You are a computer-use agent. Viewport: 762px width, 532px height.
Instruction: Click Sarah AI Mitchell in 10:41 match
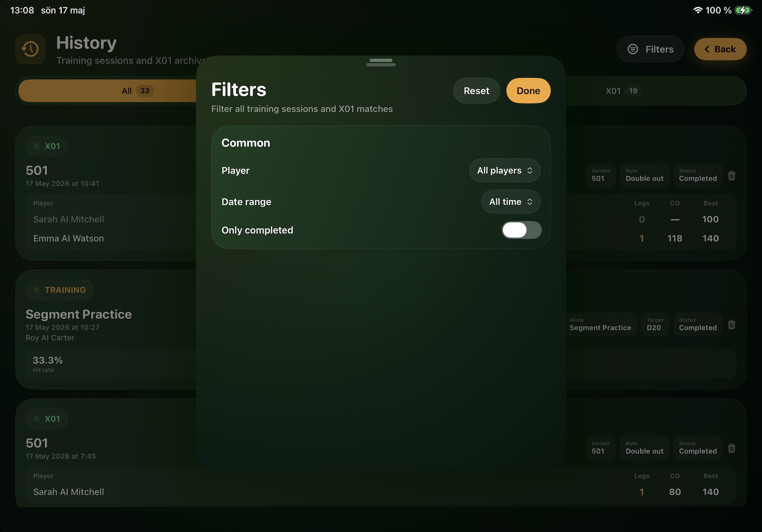pos(69,219)
